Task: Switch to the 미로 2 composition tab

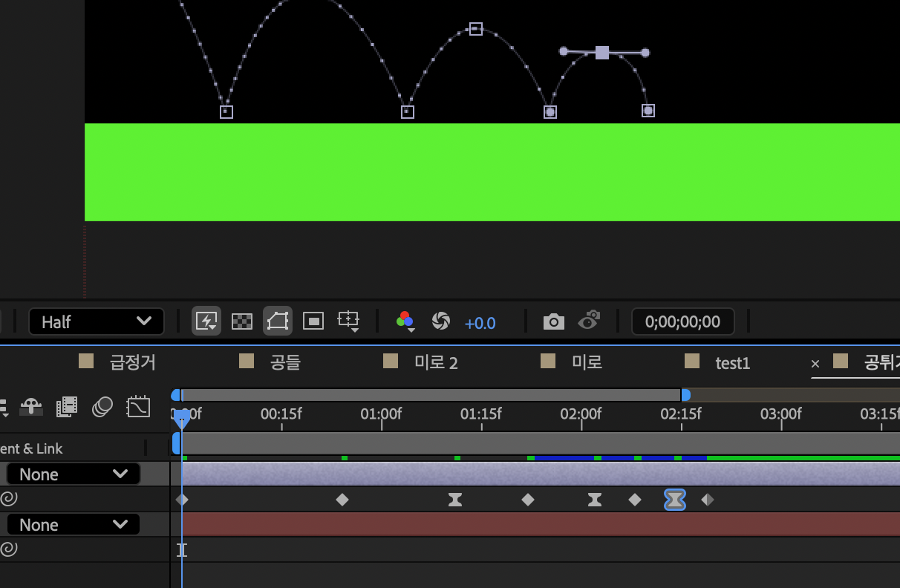Action: tap(436, 362)
